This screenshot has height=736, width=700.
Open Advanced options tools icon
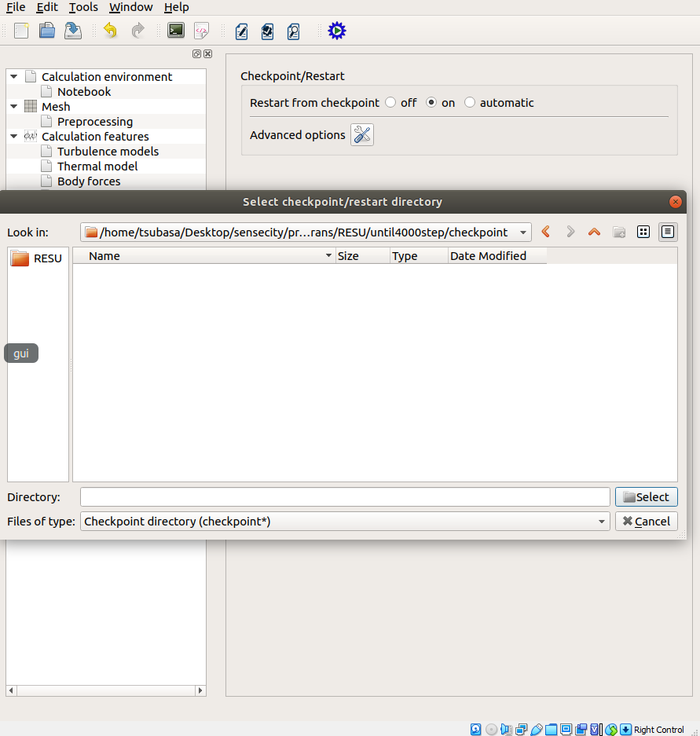point(361,135)
